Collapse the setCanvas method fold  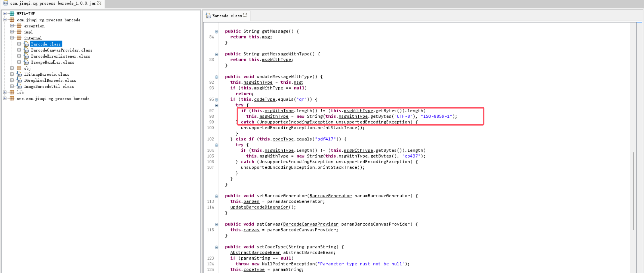(216, 224)
